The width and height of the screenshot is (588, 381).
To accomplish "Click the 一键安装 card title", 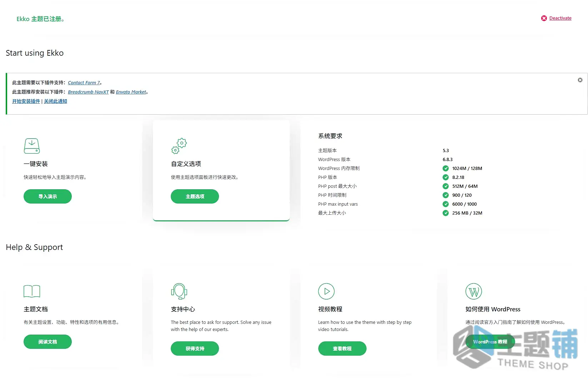I will (36, 164).
